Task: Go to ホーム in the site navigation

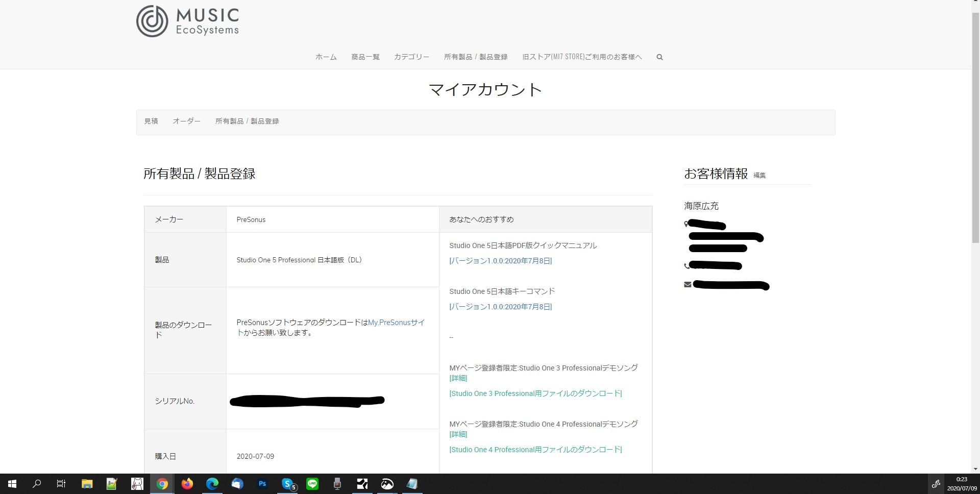Action: (326, 57)
